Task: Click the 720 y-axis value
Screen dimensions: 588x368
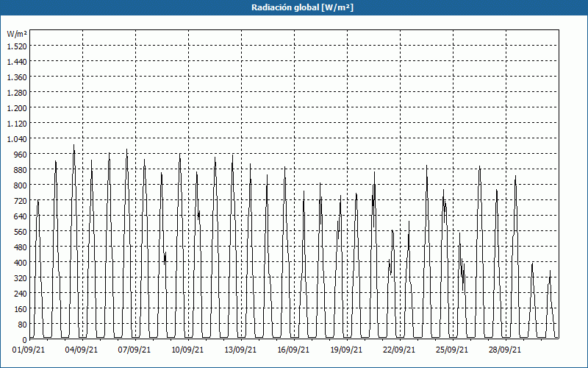Action: [21, 200]
